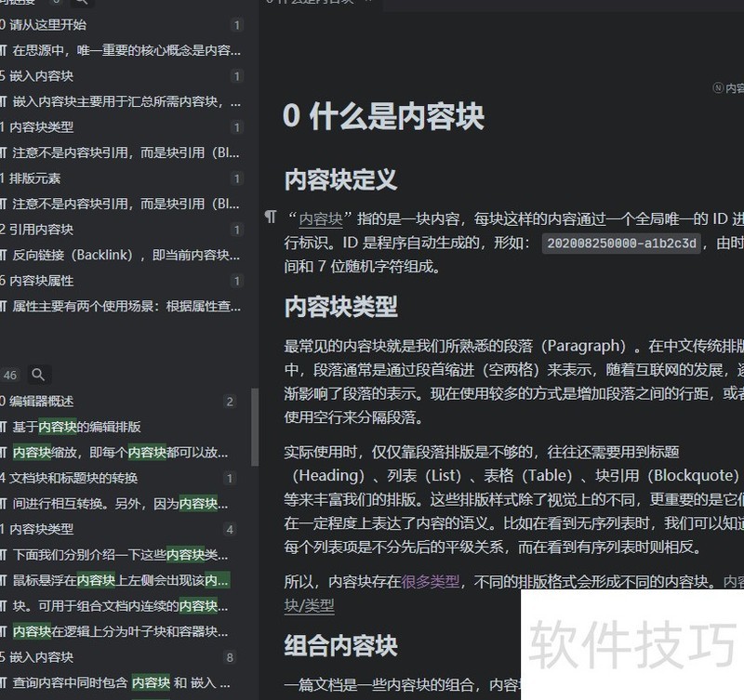
Task: Click the left panel vertical scrollbar
Action: [255, 427]
